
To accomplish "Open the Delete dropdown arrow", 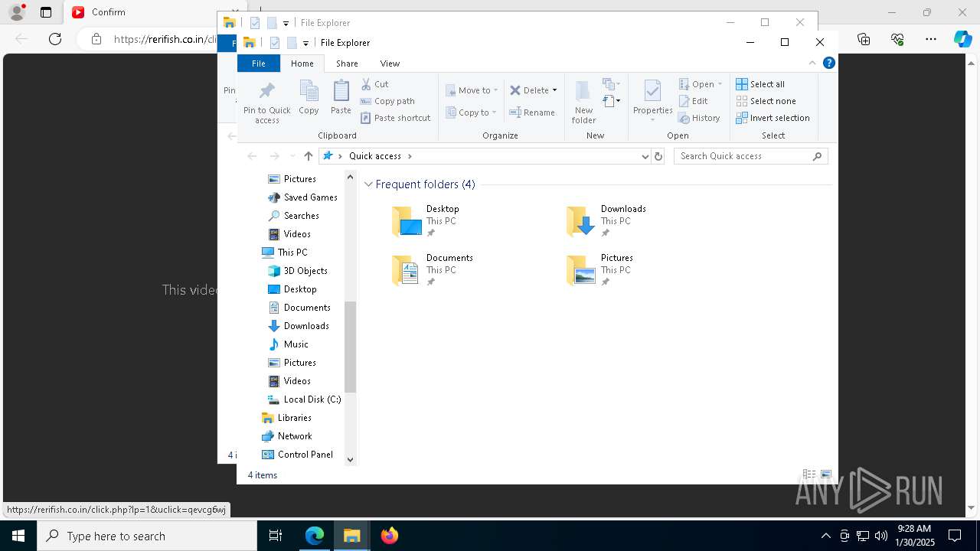I will [554, 90].
